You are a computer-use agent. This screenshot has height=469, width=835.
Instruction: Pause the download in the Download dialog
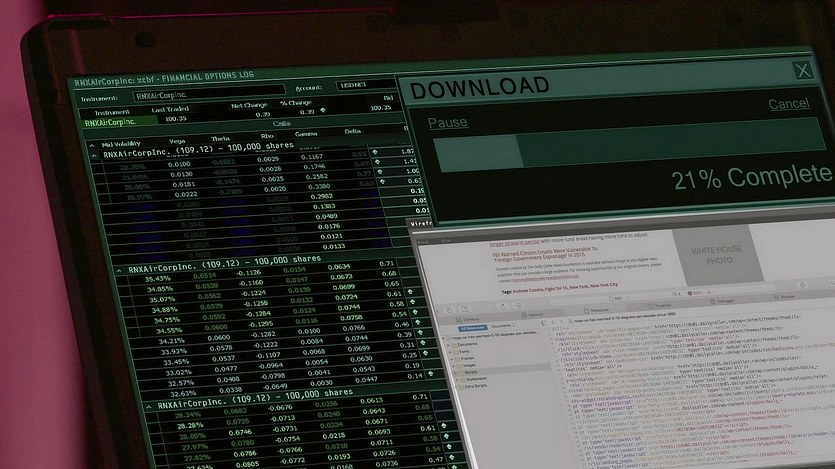447,122
